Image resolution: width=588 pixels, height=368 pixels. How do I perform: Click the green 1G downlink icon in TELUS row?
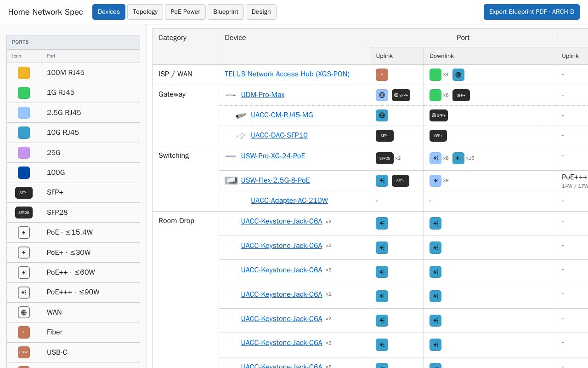click(435, 75)
